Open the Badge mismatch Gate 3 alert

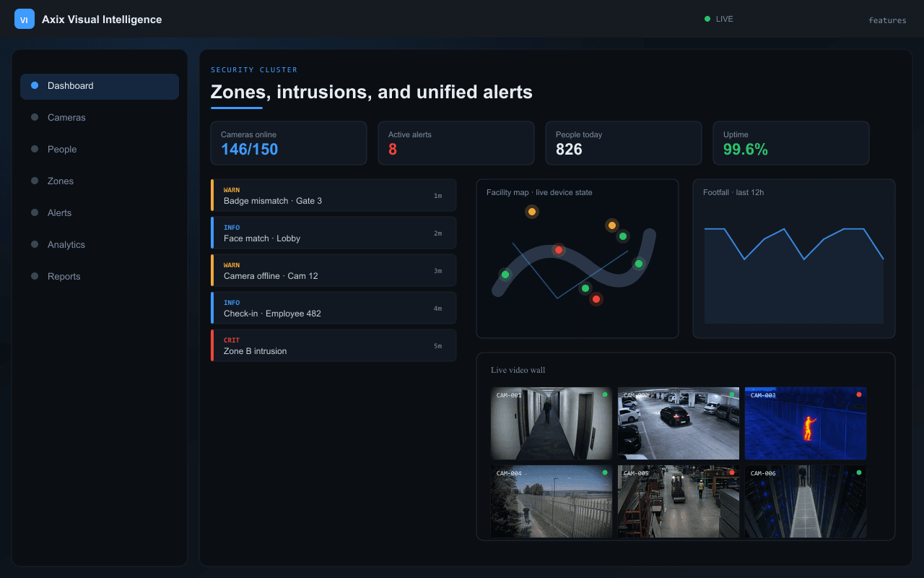coord(334,195)
